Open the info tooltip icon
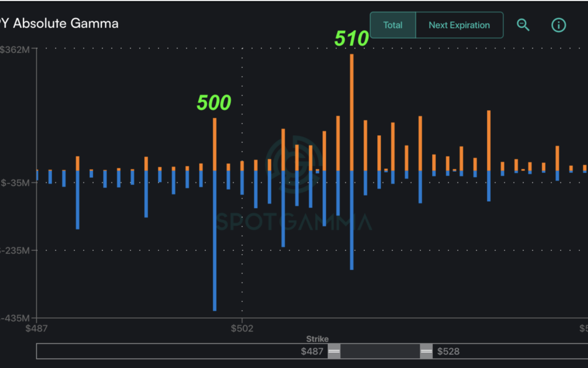 (x=559, y=25)
